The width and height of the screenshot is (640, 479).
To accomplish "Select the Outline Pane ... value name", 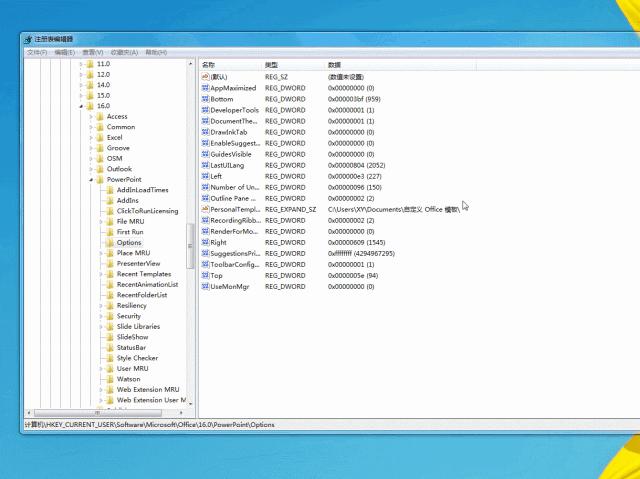I will 233,198.
